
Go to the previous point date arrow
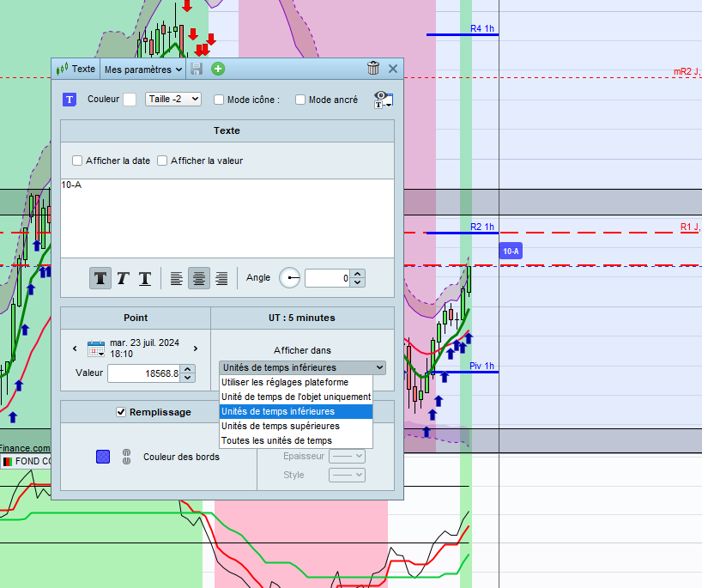75,349
